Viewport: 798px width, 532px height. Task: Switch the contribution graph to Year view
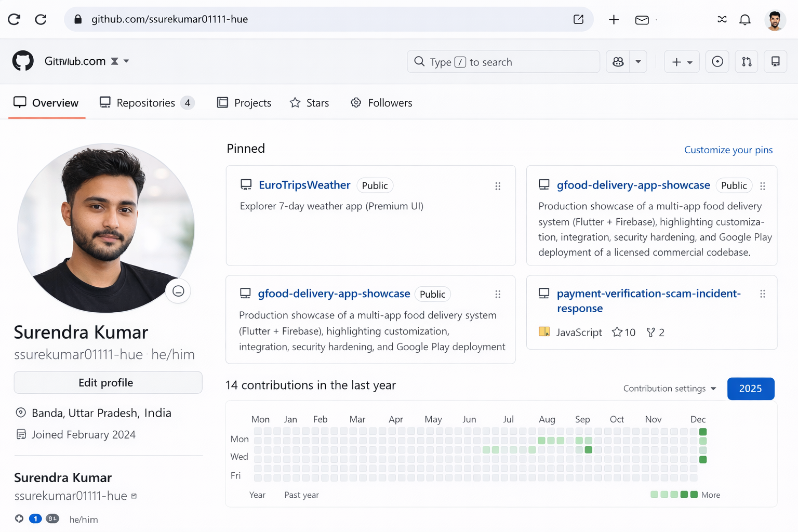point(257,495)
